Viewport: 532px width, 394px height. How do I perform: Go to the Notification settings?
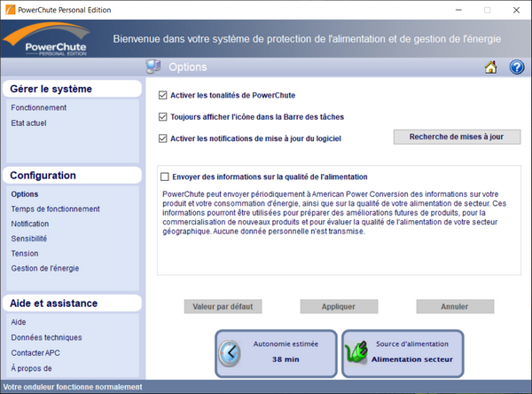click(x=30, y=224)
